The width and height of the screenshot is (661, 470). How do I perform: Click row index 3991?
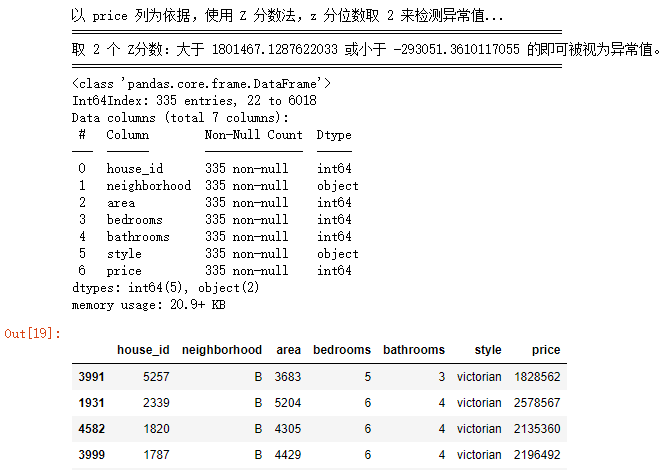click(91, 376)
